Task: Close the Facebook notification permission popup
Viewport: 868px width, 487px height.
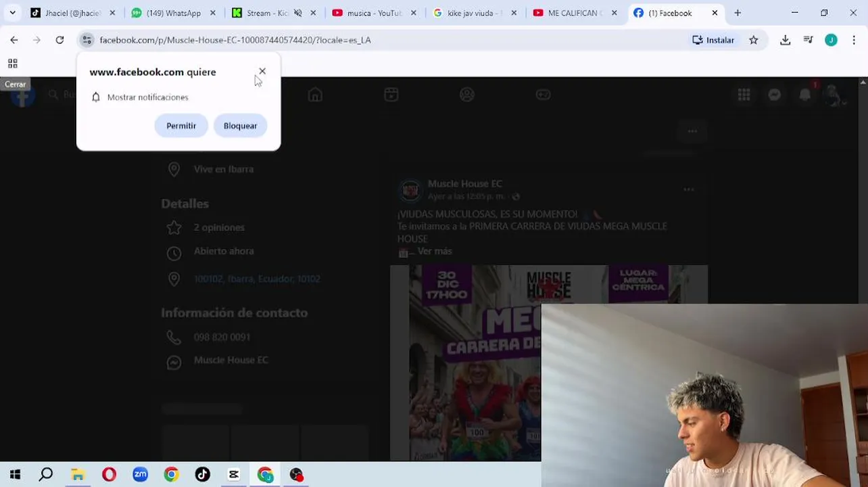Action: coord(262,71)
